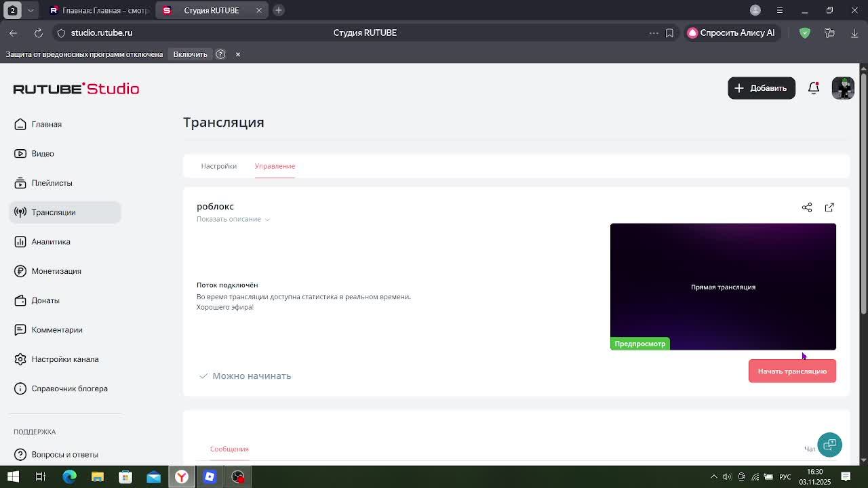Click the stream preview player thumbnail
Screen dimensions: 868x488
point(723,287)
